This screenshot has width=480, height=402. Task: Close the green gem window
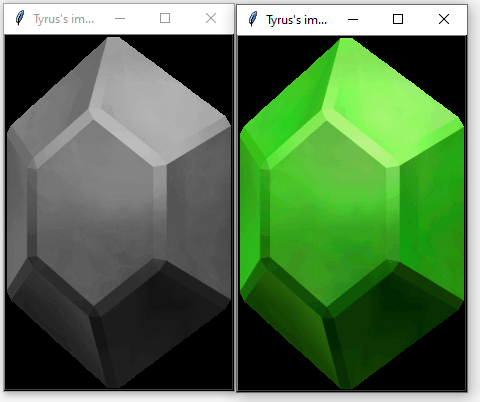click(x=444, y=19)
